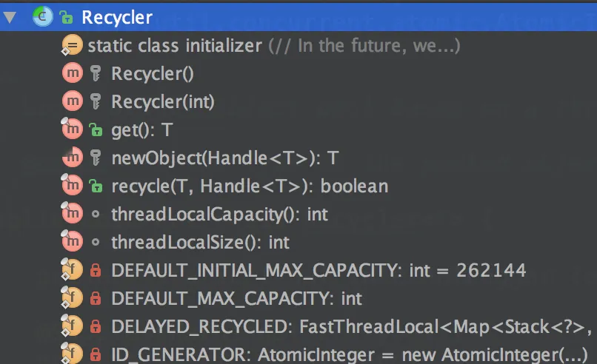The width and height of the screenshot is (597, 364).
Task: Jump to recycle(T, Handle<T>) method
Action: click(250, 186)
